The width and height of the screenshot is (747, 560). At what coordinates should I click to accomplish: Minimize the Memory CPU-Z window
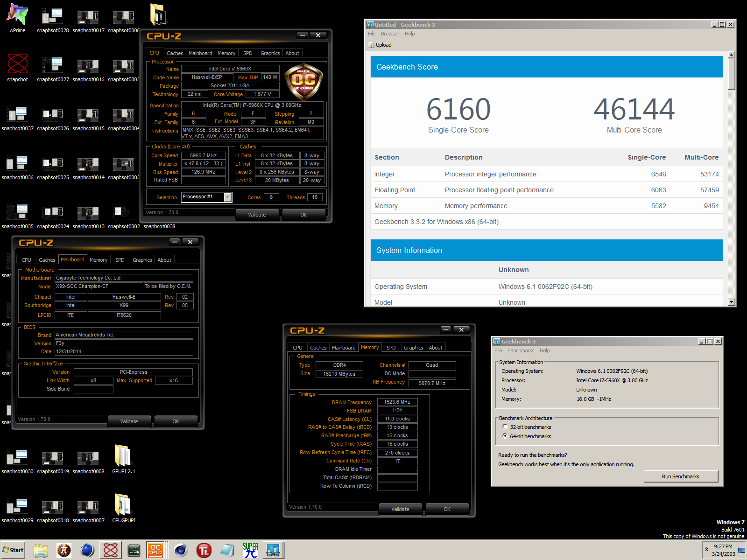(x=446, y=329)
